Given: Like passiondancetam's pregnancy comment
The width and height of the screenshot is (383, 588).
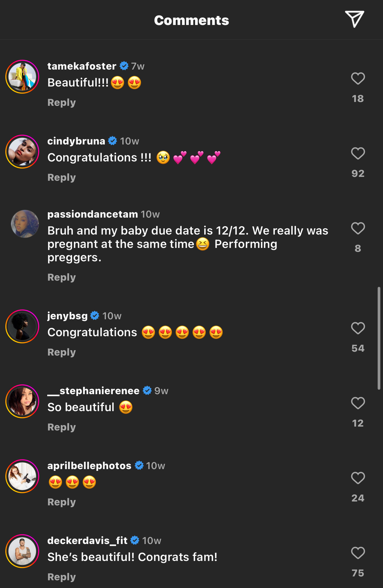Looking at the screenshot, I should (358, 229).
